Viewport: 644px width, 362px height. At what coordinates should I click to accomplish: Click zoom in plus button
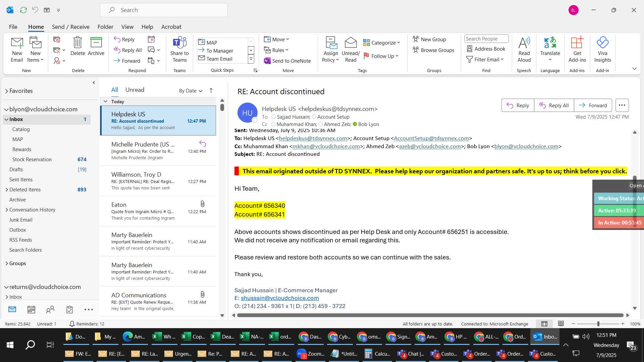click(x=623, y=324)
